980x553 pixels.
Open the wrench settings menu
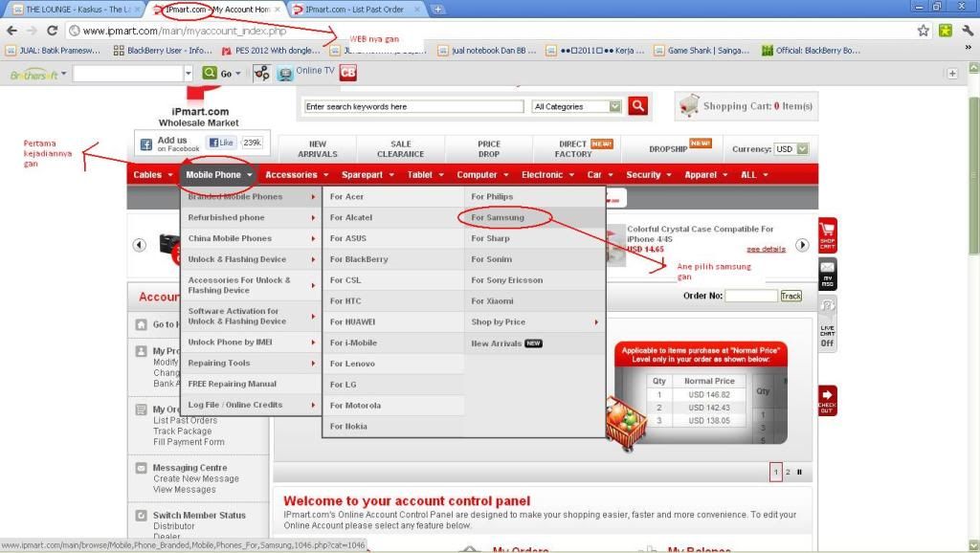[x=968, y=30]
